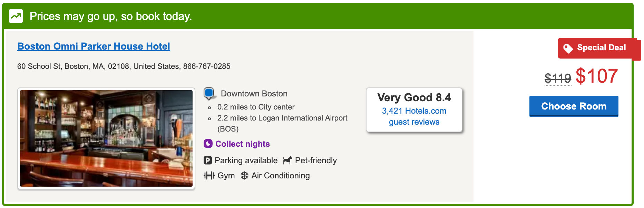The height and width of the screenshot is (208, 644).
Task: Click the Special Deal price tag icon
Action: [568, 48]
